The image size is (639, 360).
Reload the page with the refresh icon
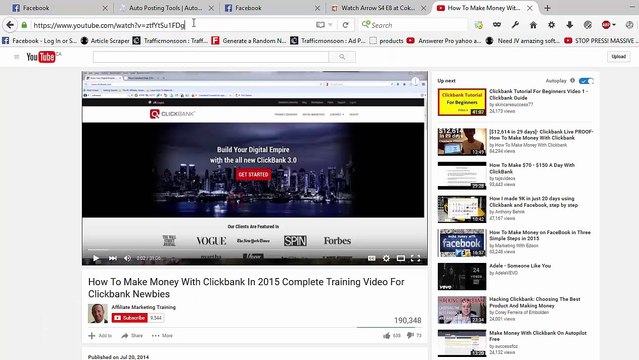point(346,25)
